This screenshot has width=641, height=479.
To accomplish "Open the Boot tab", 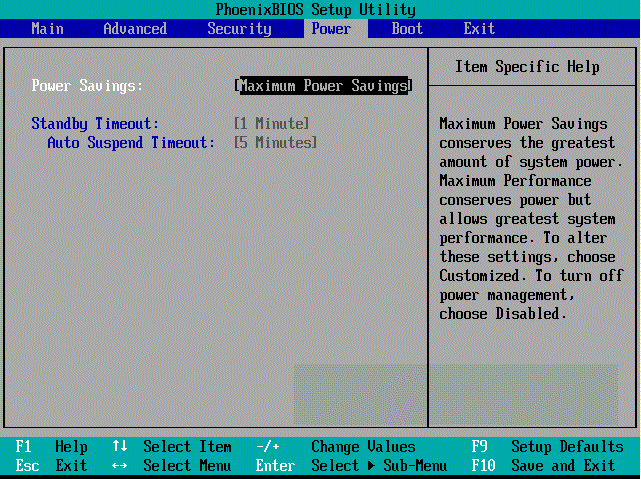I will [x=407, y=29].
